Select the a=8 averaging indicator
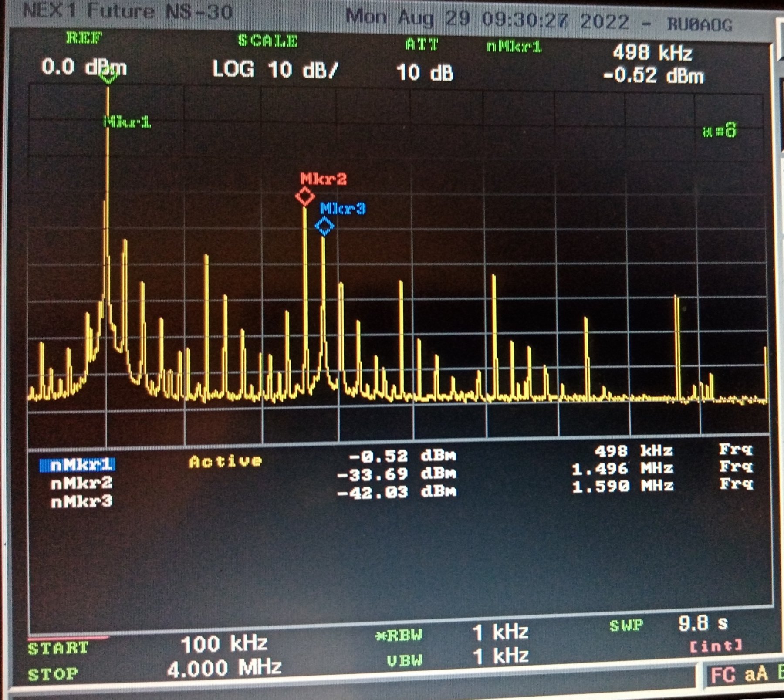The width and height of the screenshot is (784, 700). pos(719,130)
